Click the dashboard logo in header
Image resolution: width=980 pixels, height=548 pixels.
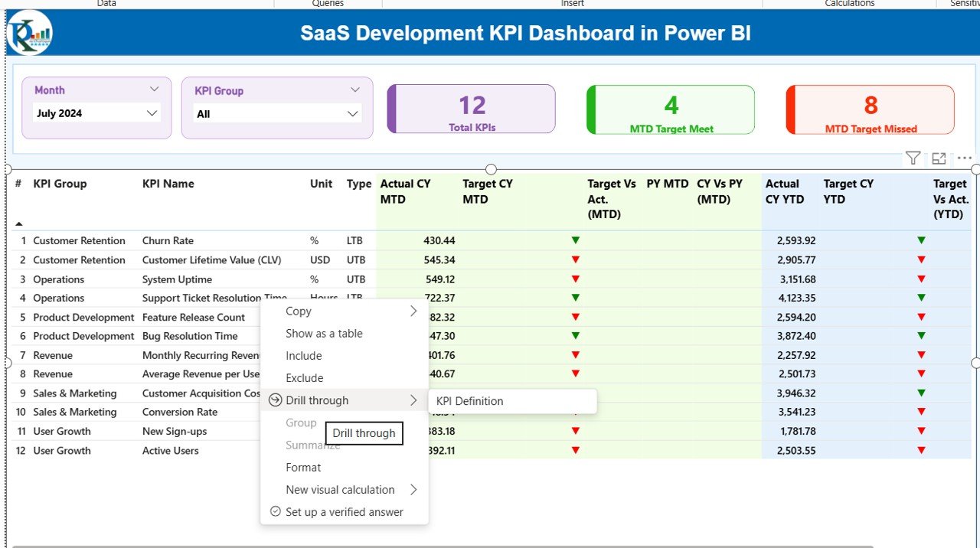pos(29,33)
